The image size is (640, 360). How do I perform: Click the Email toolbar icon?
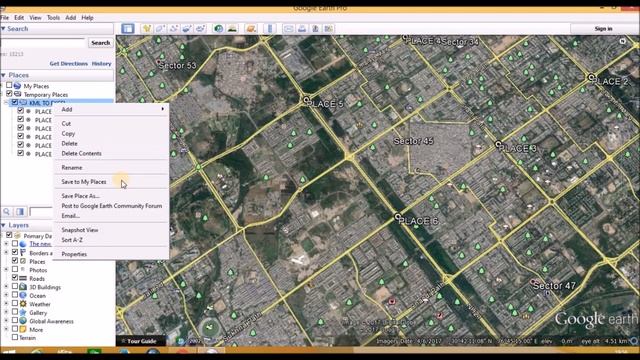(289, 29)
